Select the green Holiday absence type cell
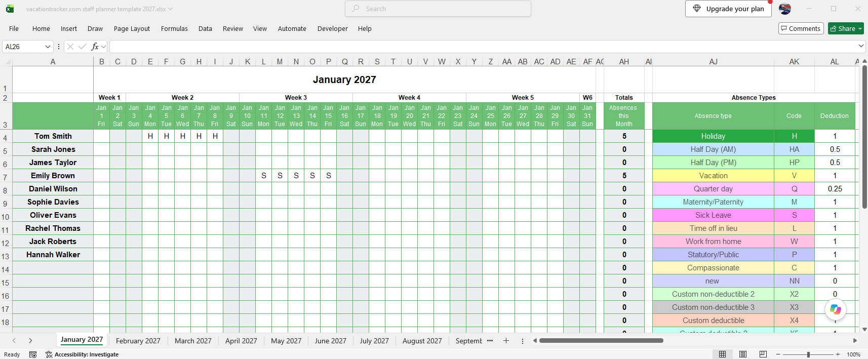Viewport: 868px width, 359px height. (713, 136)
